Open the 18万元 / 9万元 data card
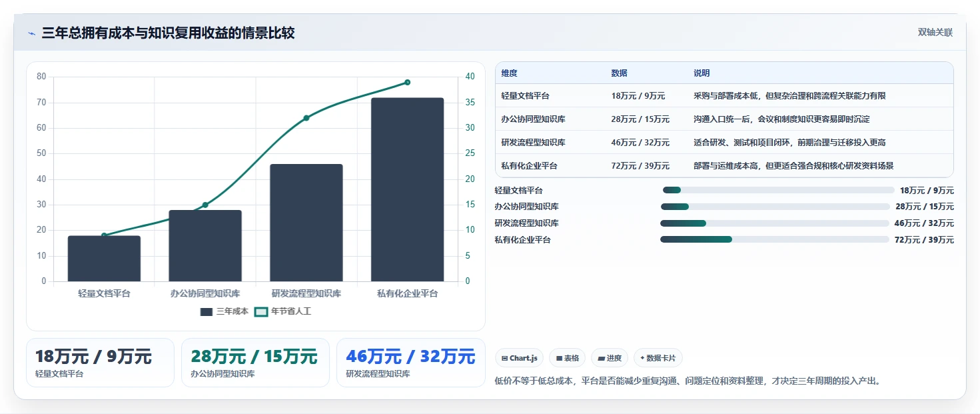The height and width of the screenshot is (414, 980). [x=100, y=363]
